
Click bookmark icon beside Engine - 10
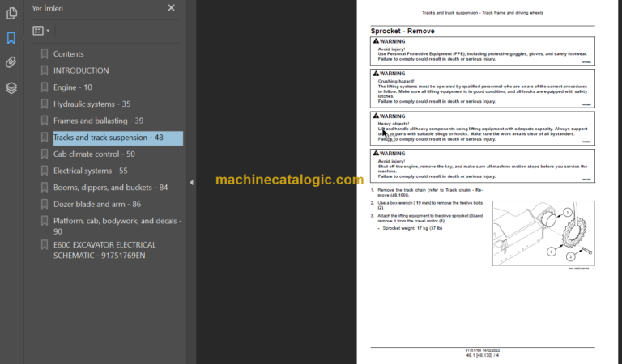pos(45,87)
